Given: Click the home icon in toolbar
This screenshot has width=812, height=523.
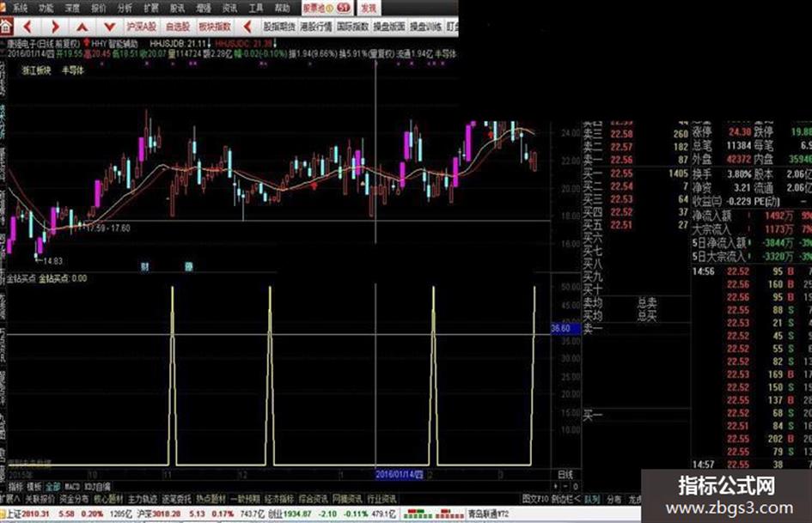Looking at the screenshot, I should point(6,27).
